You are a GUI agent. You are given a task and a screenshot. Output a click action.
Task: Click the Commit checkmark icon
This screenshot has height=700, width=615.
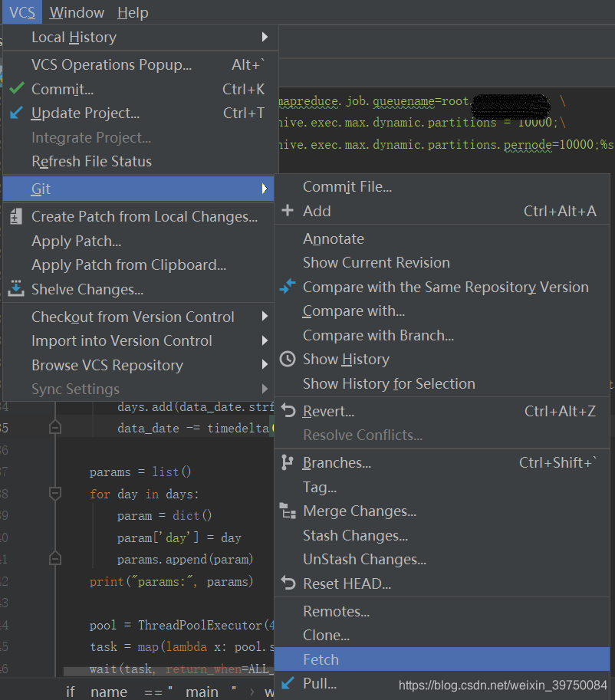point(15,89)
